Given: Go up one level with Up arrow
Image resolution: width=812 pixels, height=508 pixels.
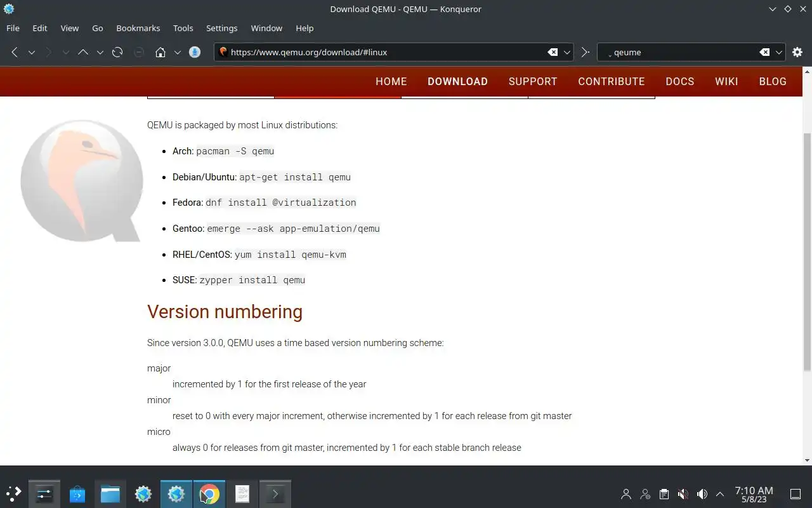Looking at the screenshot, I should 83,52.
